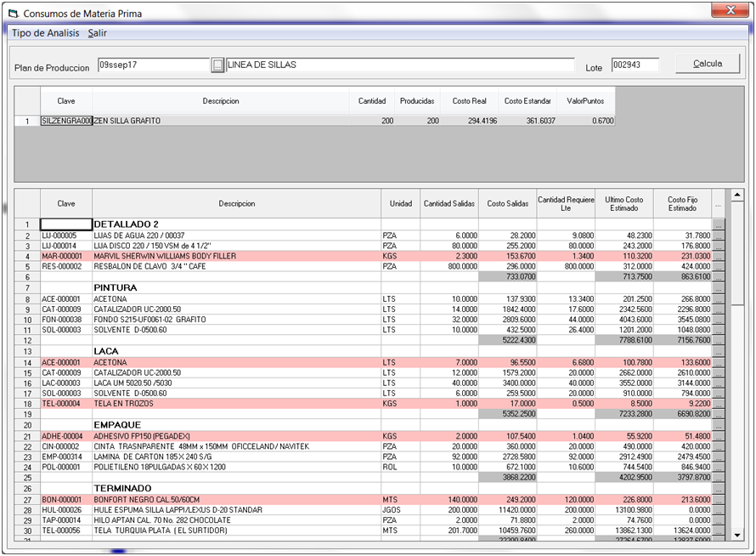Click scroll up arrow of materials grid
Image resolution: width=756 pixels, height=556 pixels.
736,195
